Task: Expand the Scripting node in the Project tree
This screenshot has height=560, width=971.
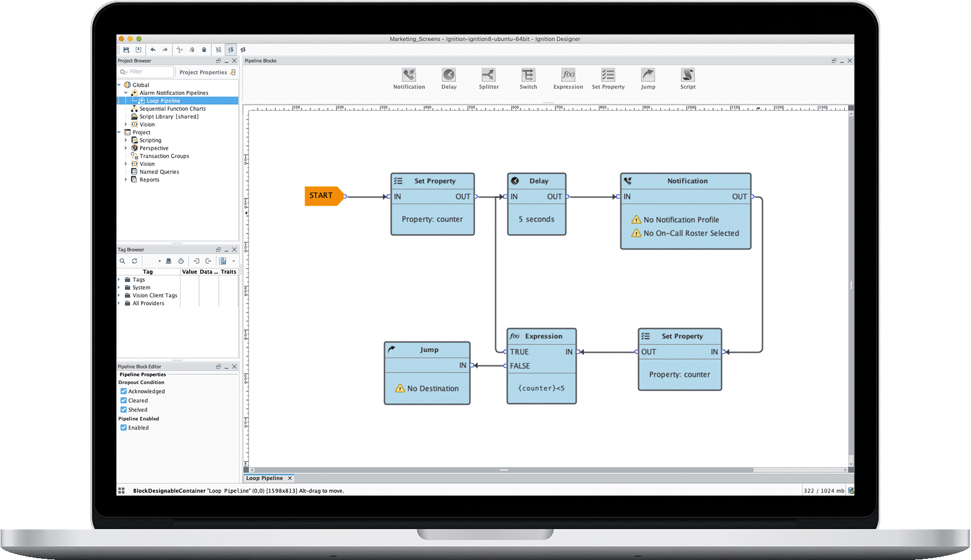Action: click(126, 140)
